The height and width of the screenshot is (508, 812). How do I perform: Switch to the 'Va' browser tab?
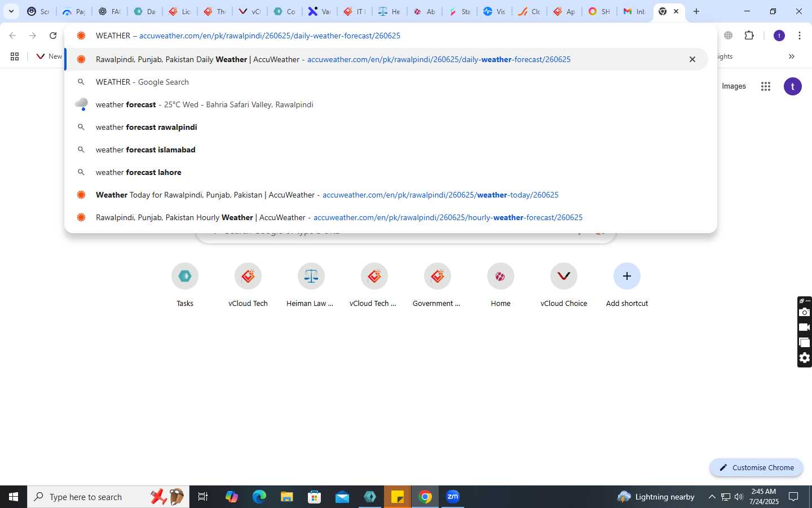coord(320,11)
